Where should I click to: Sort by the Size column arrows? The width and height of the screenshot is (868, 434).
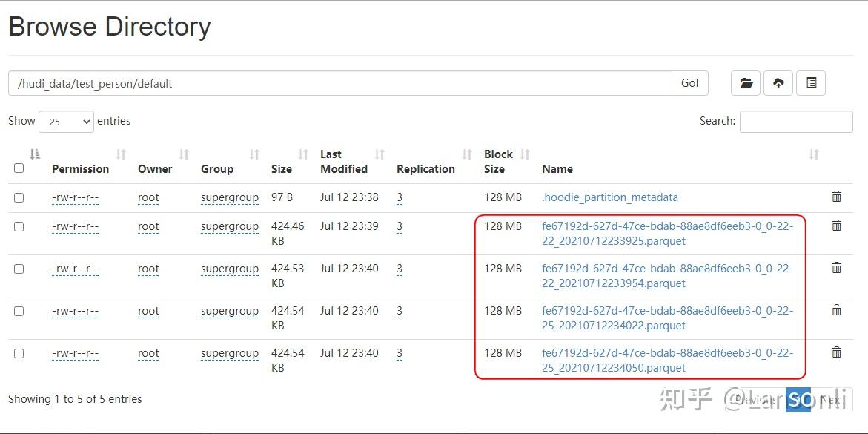[303, 154]
